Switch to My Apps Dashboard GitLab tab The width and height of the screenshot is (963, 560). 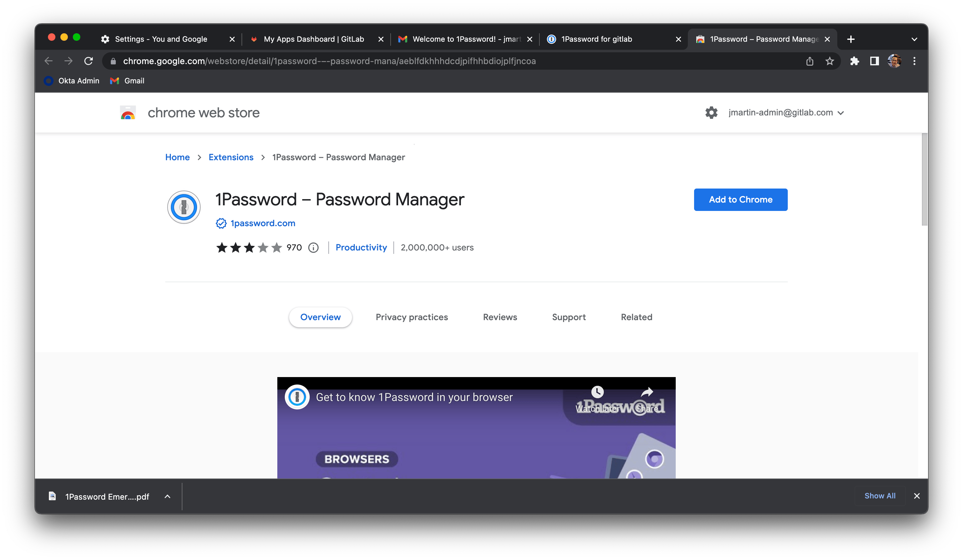click(314, 39)
